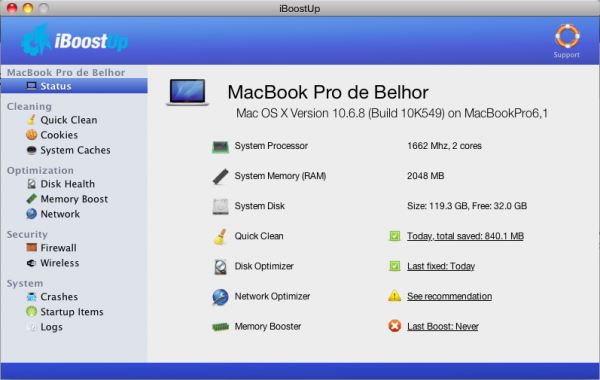Click green checkmark beside Last fixed Today
The width and height of the screenshot is (600, 380).
(x=395, y=266)
